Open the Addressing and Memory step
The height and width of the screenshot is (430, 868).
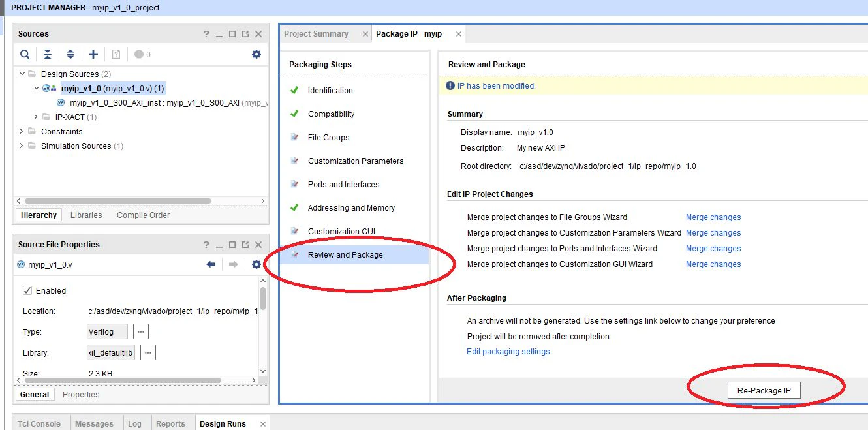tap(352, 208)
